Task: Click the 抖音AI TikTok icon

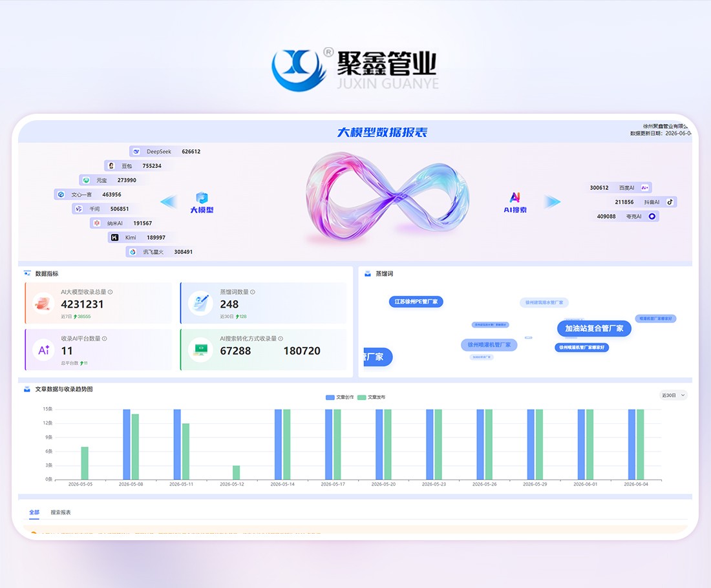Action: click(x=670, y=202)
